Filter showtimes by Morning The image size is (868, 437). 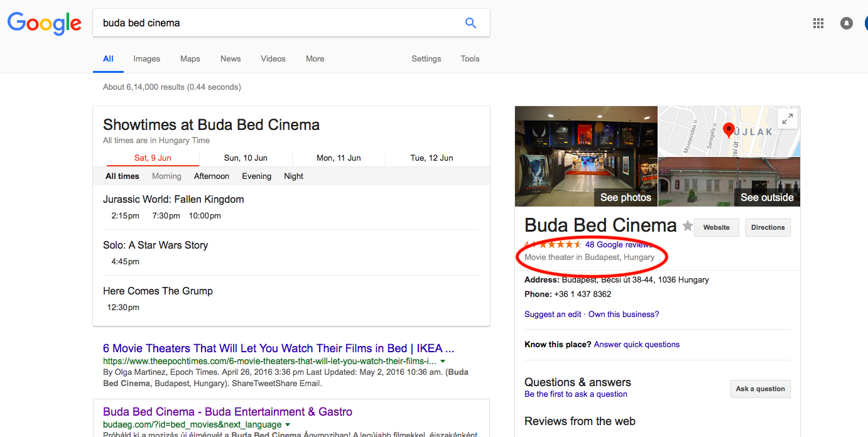[x=166, y=176]
